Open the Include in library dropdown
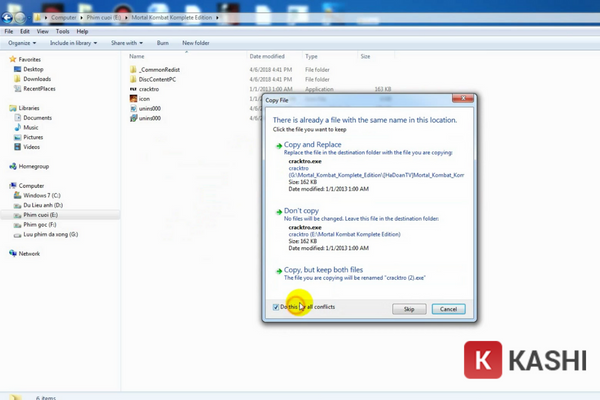This screenshot has height=400, width=600. click(73, 43)
